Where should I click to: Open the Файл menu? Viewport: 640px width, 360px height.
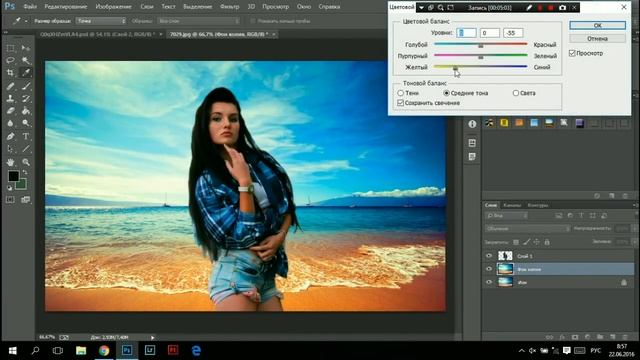pyautogui.click(x=30, y=7)
